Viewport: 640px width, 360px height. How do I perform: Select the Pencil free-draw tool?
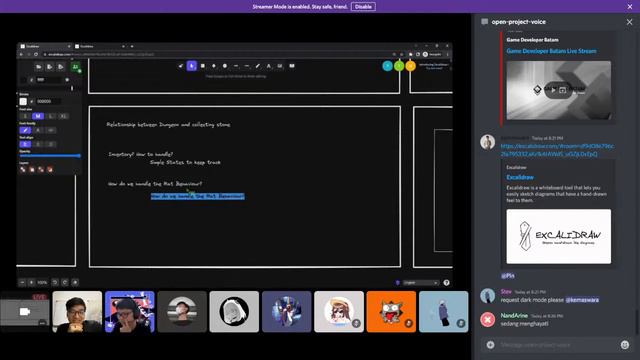point(258,66)
